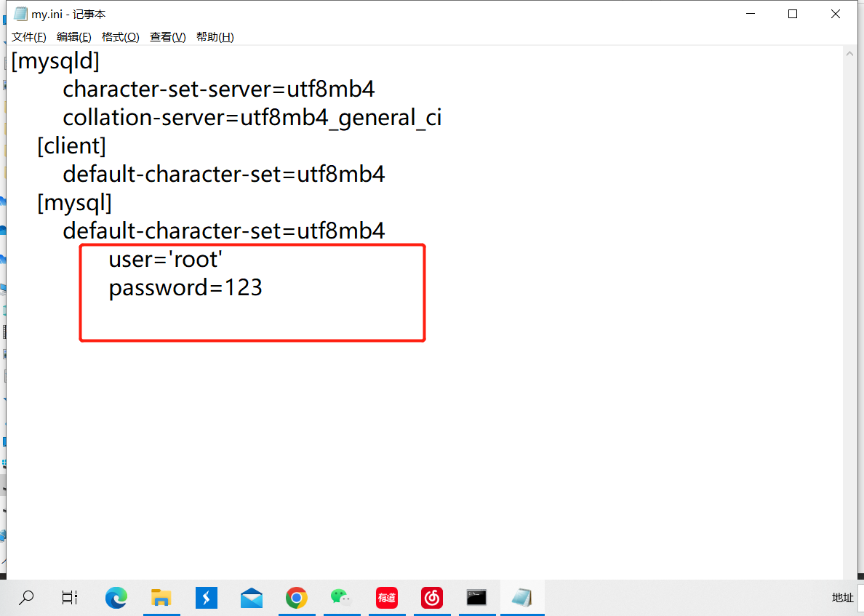The image size is (864, 616).
Task: Open NetEase Cloud Music taskbar icon
Action: (x=432, y=598)
